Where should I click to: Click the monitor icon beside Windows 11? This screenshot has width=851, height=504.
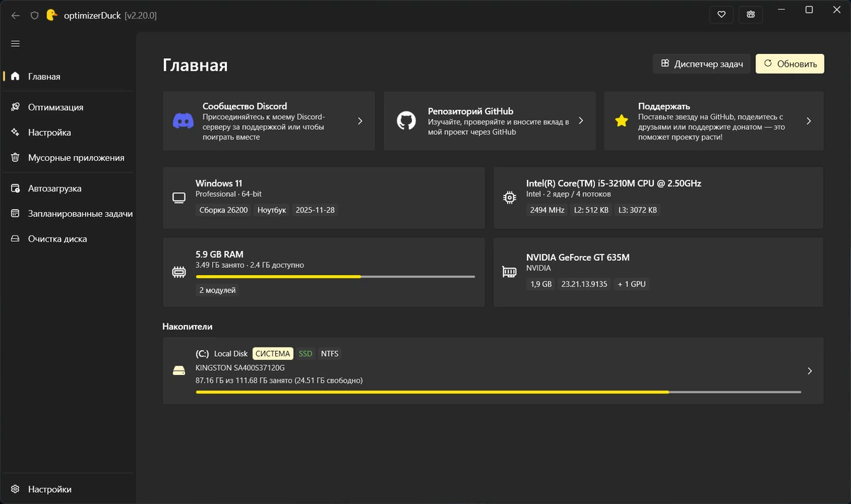click(179, 197)
